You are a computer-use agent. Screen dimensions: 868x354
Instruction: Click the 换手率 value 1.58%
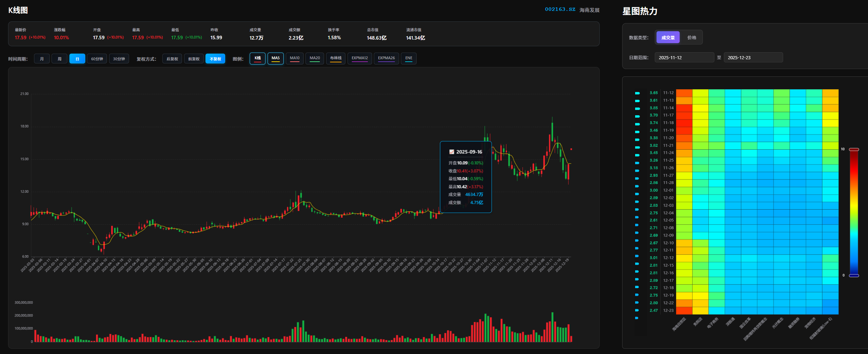[334, 38]
